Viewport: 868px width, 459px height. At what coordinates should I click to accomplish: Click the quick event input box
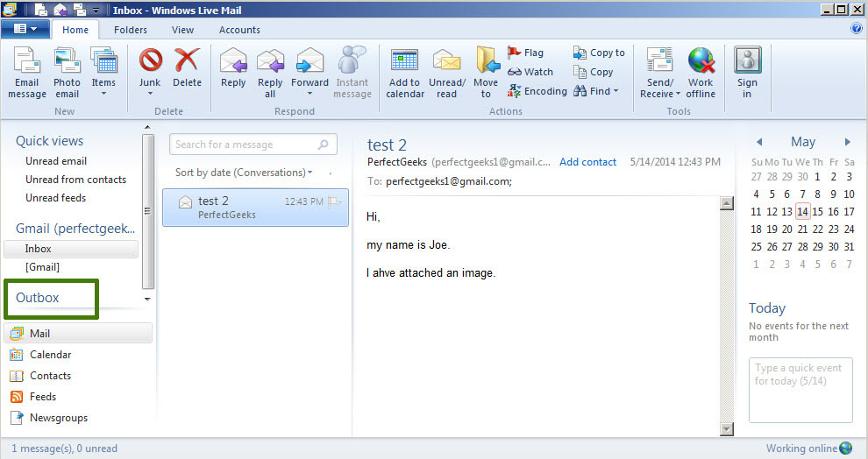(800, 390)
